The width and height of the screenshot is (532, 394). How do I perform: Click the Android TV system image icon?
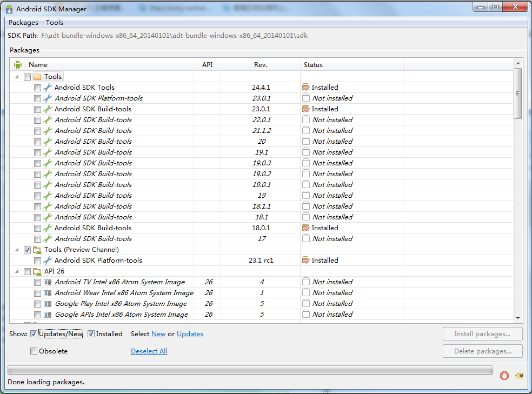click(x=48, y=283)
